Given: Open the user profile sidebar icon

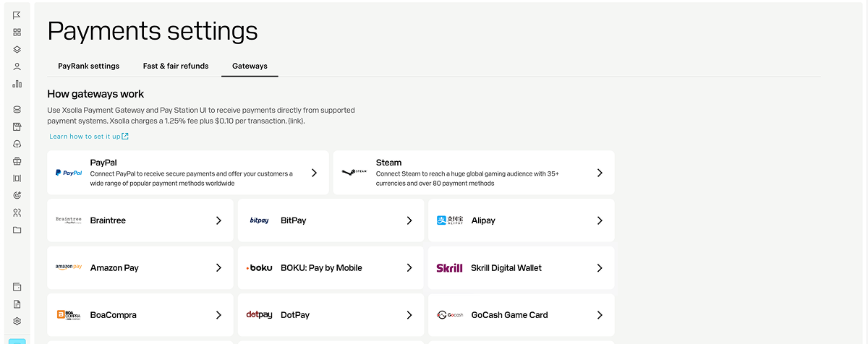Looking at the screenshot, I should point(17,66).
